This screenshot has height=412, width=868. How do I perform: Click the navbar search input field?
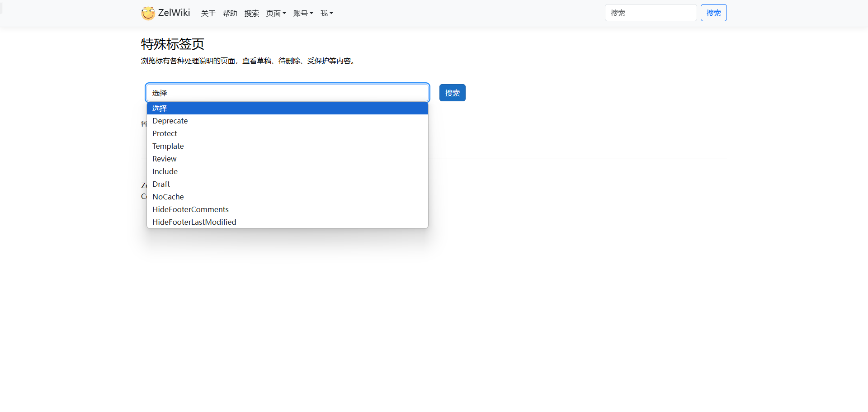pos(650,13)
